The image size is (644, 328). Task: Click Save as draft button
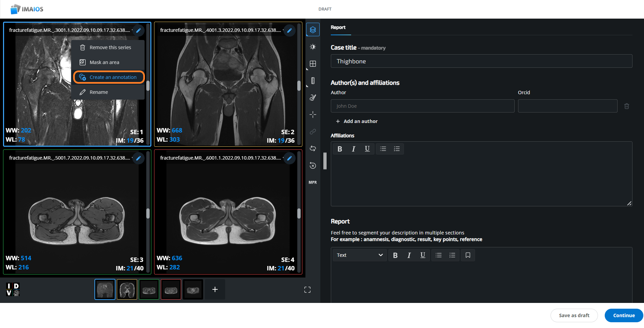[x=574, y=315]
